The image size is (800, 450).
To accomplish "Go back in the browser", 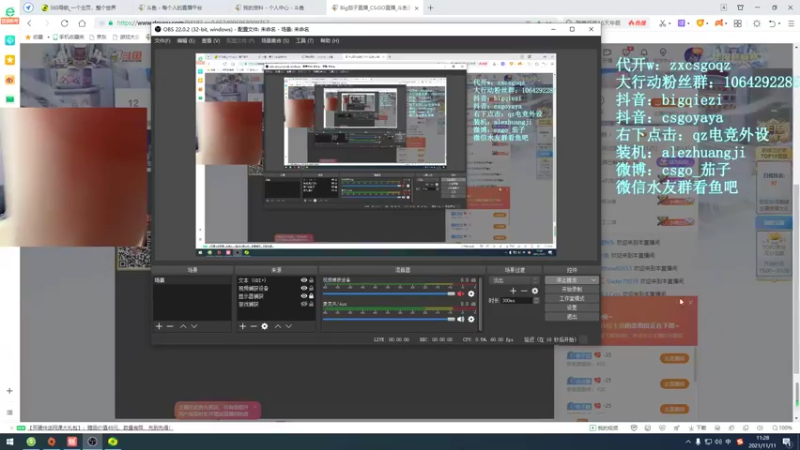I will coord(29,23).
